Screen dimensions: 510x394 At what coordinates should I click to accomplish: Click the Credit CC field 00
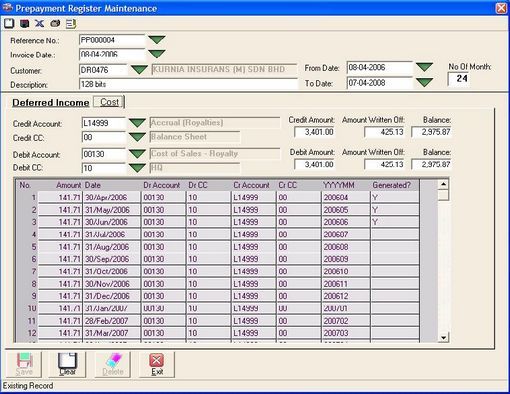coord(103,137)
